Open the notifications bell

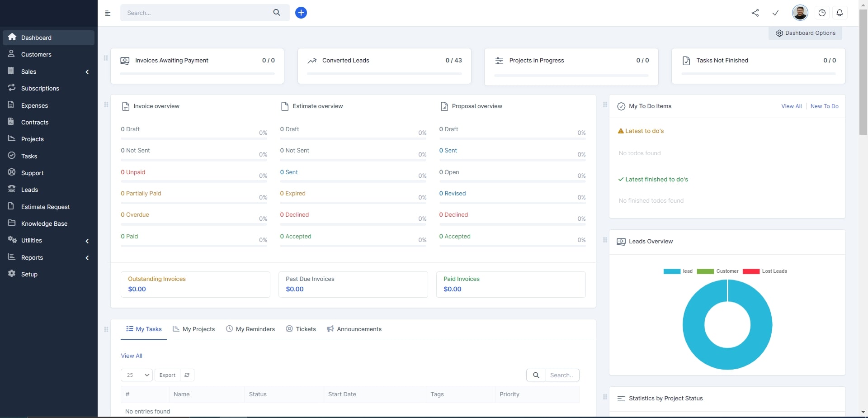tap(840, 13)
